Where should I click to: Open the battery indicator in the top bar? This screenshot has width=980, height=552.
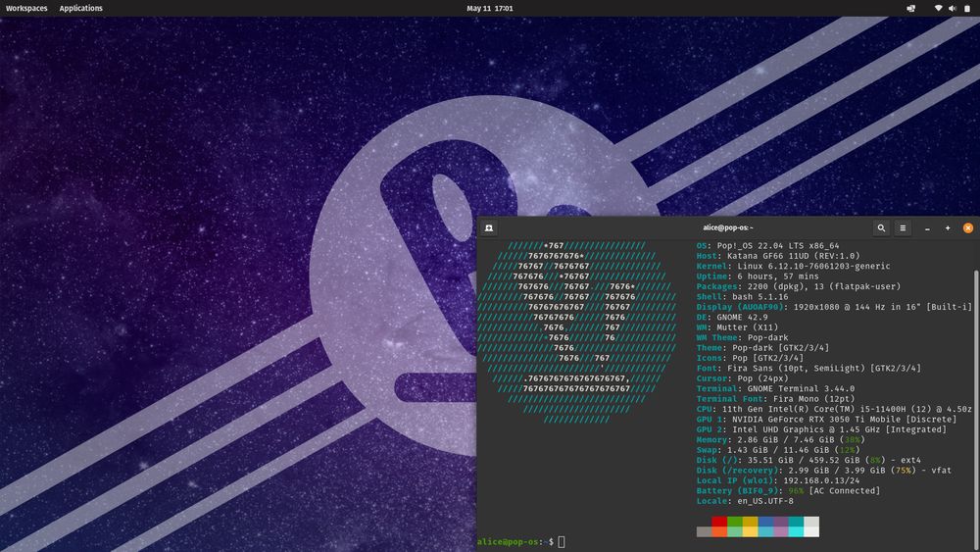[x=967, y=8]
